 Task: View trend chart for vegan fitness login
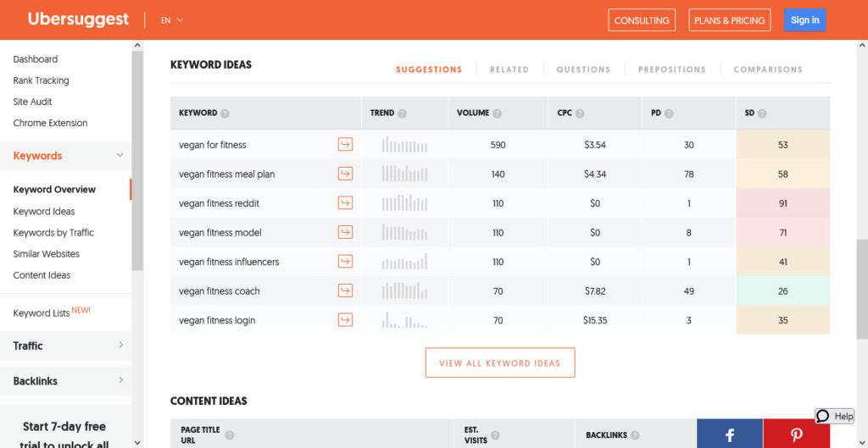404,320
